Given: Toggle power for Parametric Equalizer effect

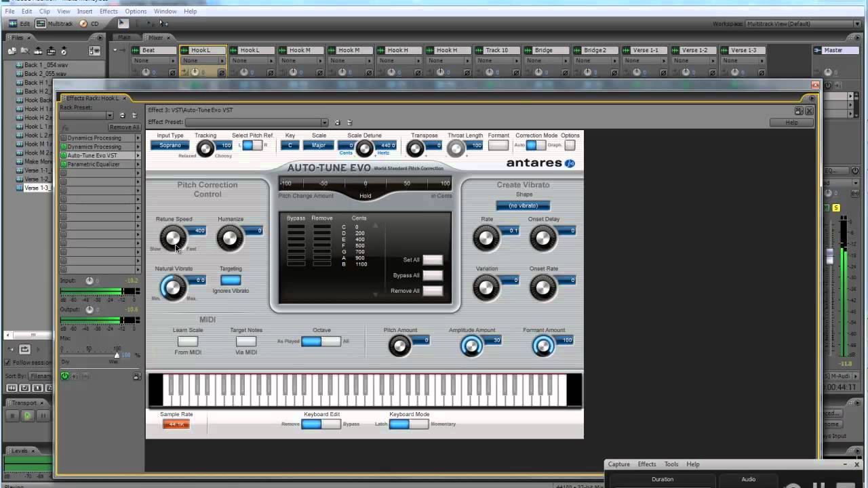Looking at the screenshot, I should click(64, 165).
